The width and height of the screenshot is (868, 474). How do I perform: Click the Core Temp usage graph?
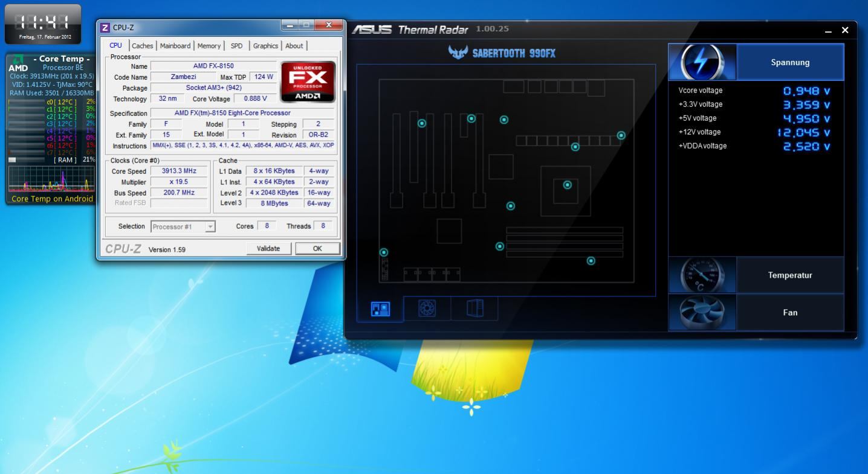51,179
